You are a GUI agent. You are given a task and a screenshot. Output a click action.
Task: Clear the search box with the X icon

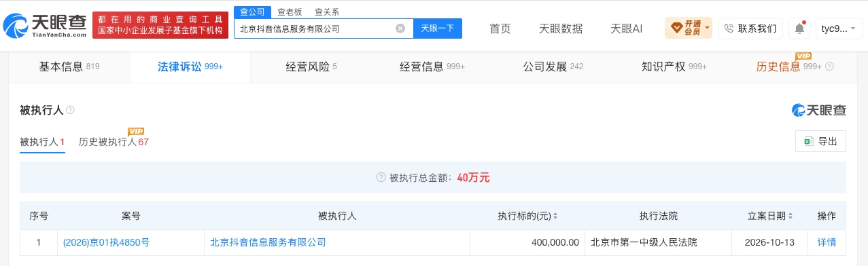[400, 28]
